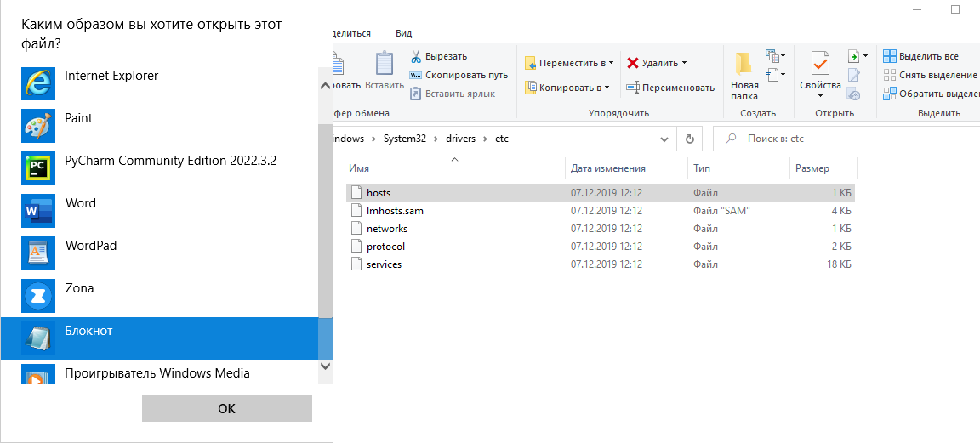Select the lmhosts.sam file
This screenshot has height=443, width=980.
coord(600,211)
